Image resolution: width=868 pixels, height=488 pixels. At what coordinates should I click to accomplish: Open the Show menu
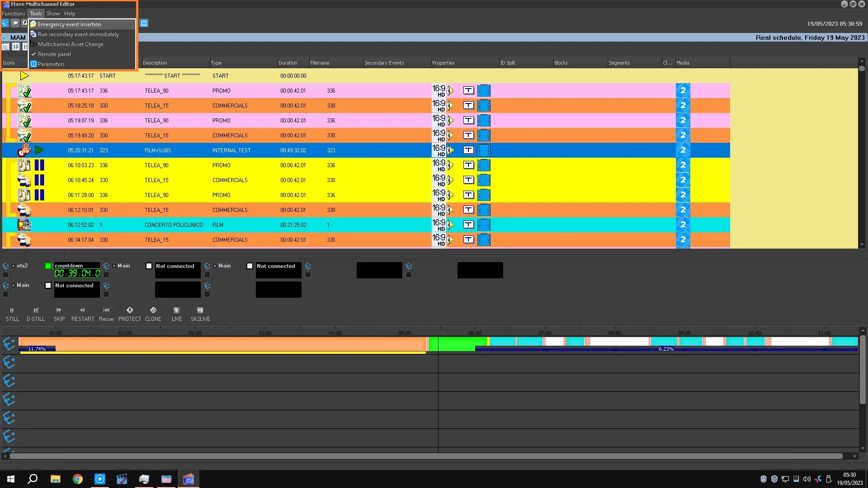53,14
